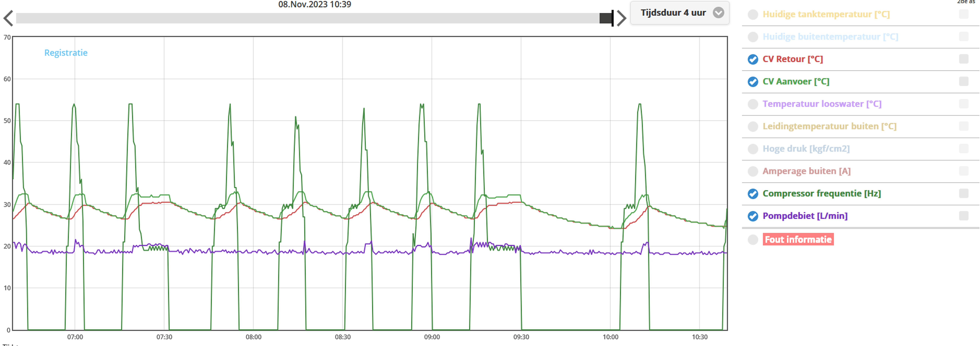Click the CV Aanvoer [°C] label

click(796, 82)
